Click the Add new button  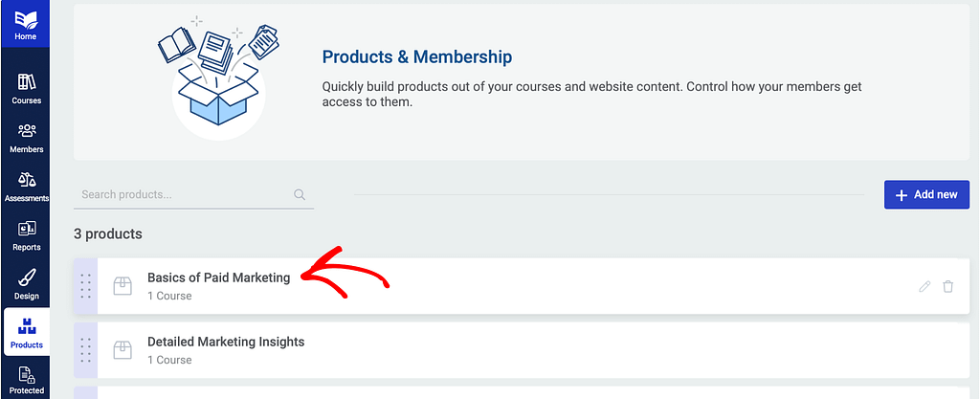[x=926, y=195]
